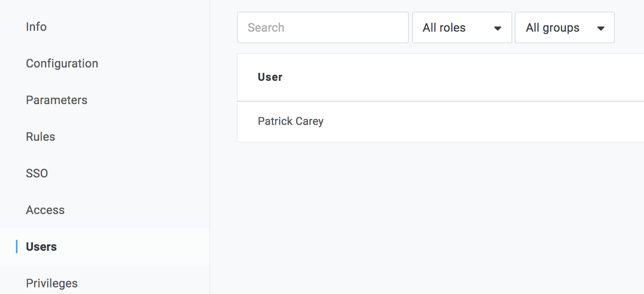
Task: Open the Info section in sidebar
Action: (x=36, y=27)
